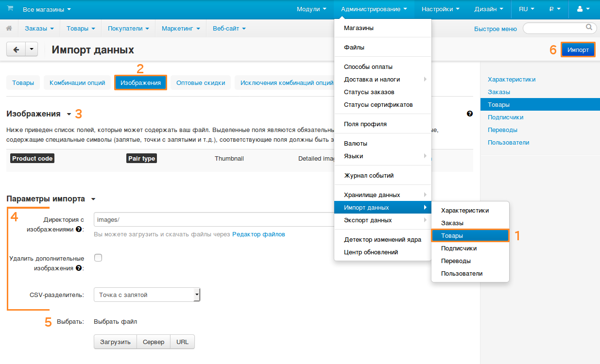Click the help icon near Удалить дополнительные изображения
600x364 pixels.
[x=78, y=267]
